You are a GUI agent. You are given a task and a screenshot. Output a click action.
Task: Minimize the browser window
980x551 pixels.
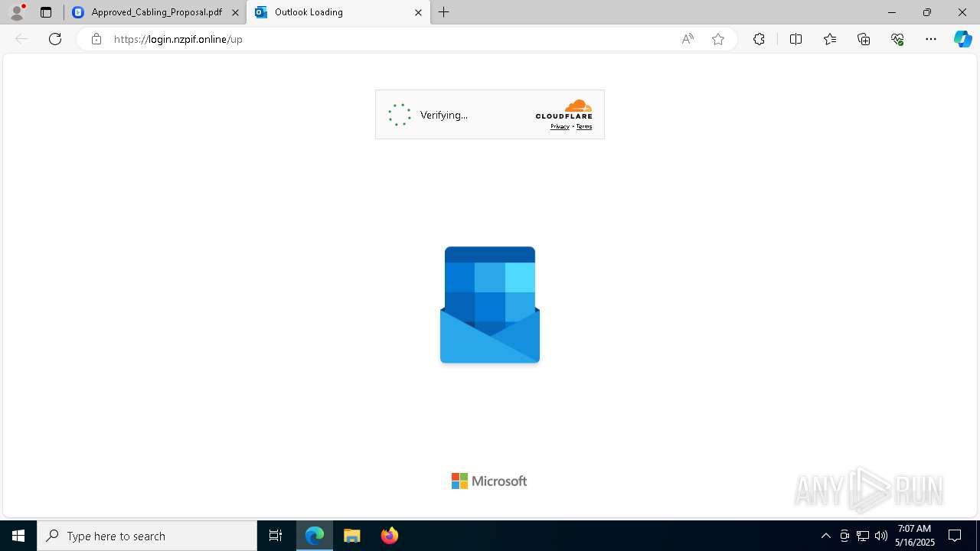892,12
